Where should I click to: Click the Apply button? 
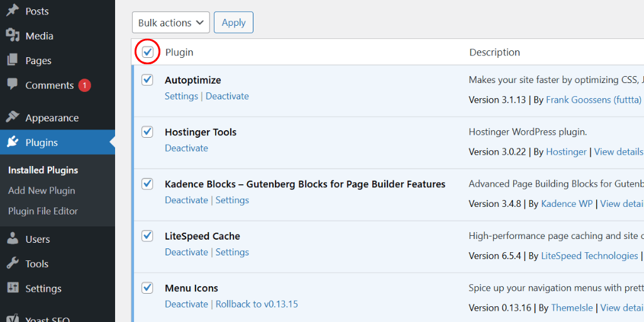(x=234, y=23)
